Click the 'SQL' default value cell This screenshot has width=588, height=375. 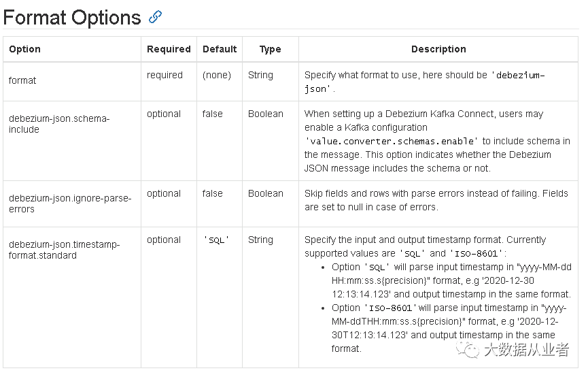216,240
